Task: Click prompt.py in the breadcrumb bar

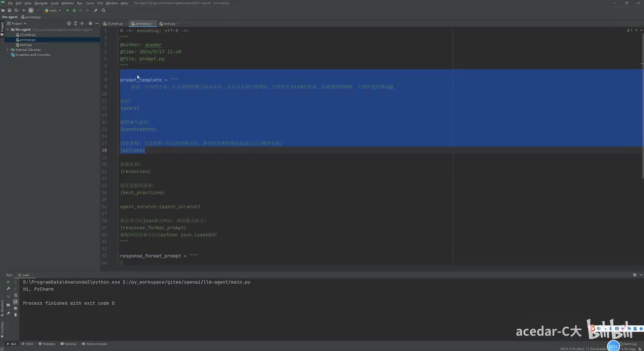Action: 31,17
